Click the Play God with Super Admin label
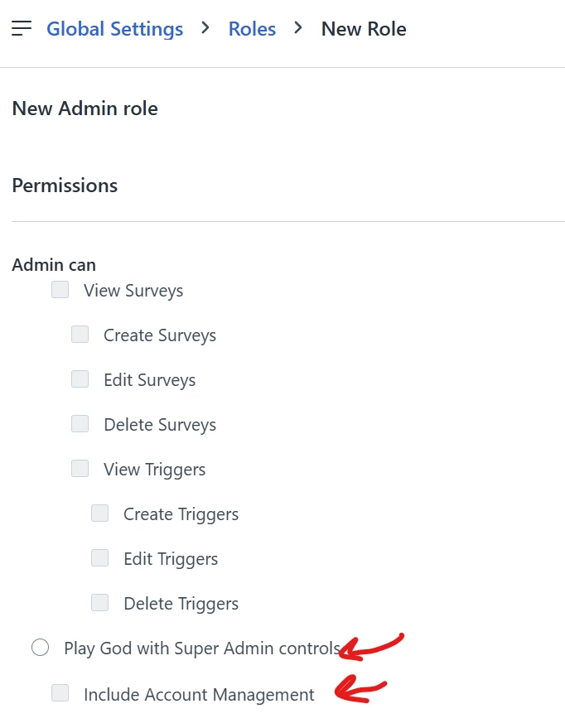This screenshot has width=565, height=728. tap(202, 648)
